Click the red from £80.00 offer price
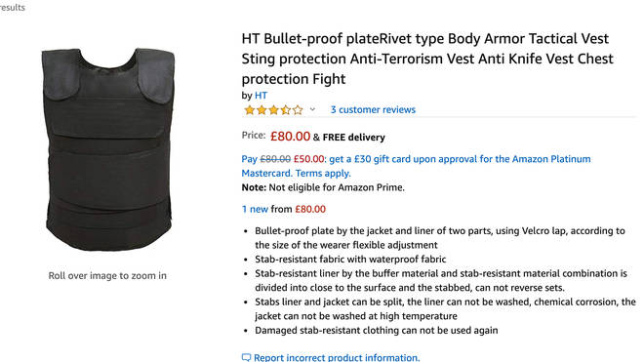 click(310, 209)
